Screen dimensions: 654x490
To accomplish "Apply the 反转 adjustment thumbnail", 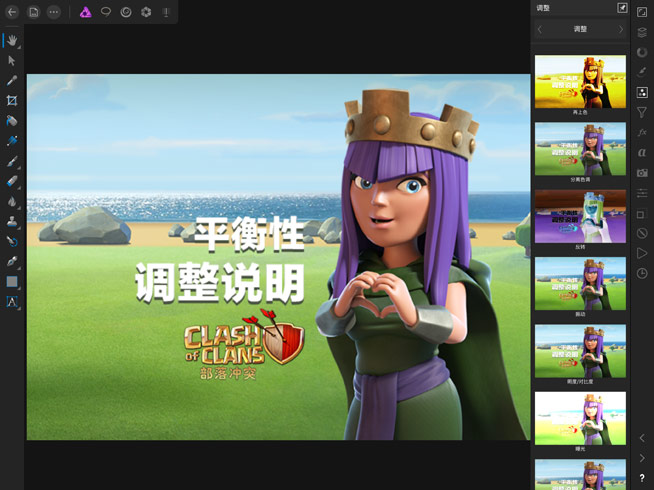I will [580, 216].
